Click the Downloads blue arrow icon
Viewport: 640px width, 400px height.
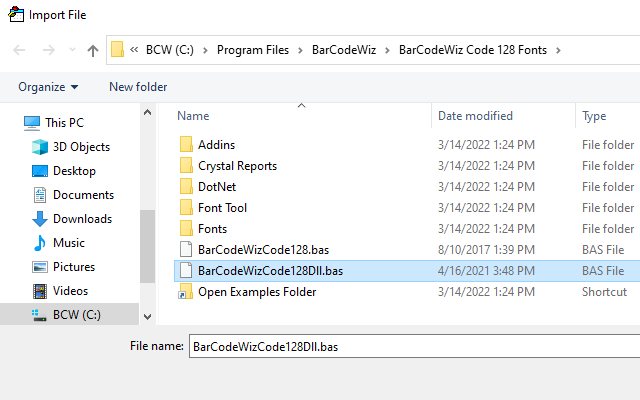[x=40, y=219]
